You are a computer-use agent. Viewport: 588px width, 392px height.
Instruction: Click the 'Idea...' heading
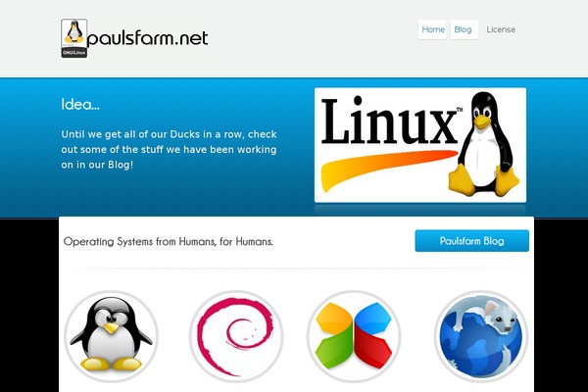click(80, 104)
